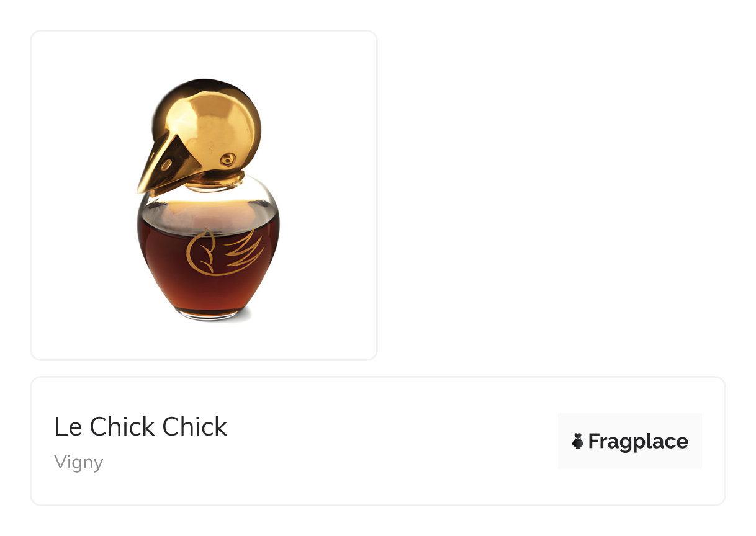Open the Fragplace badge button

tap(629, 441)
